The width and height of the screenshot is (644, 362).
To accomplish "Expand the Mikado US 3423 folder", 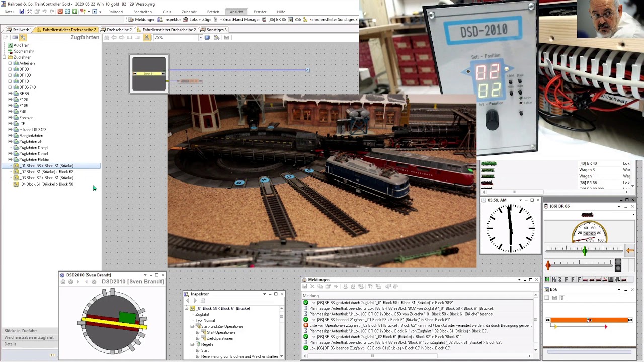I will [10, 130].
